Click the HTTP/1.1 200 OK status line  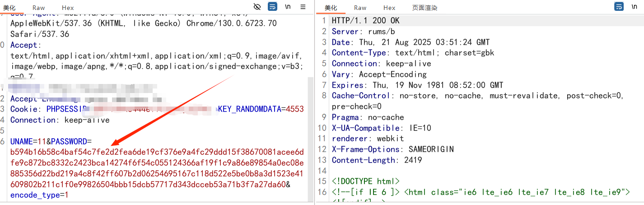click(x=365, y=21)
